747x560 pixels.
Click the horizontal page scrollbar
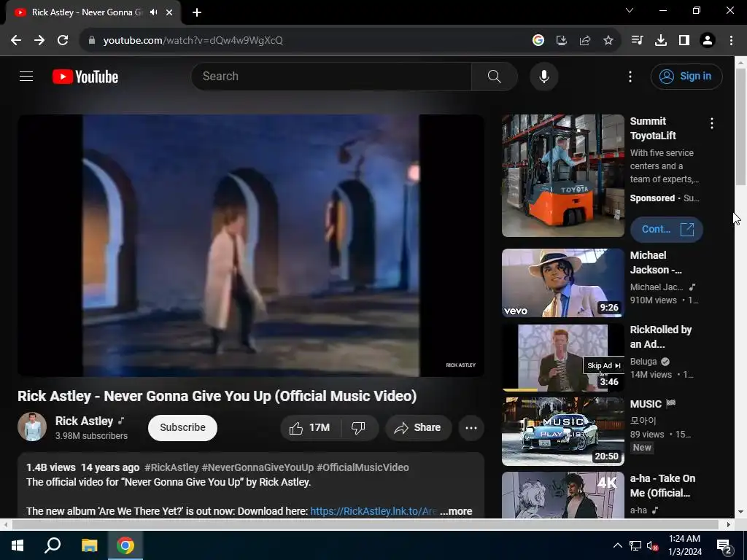point(365,524)
